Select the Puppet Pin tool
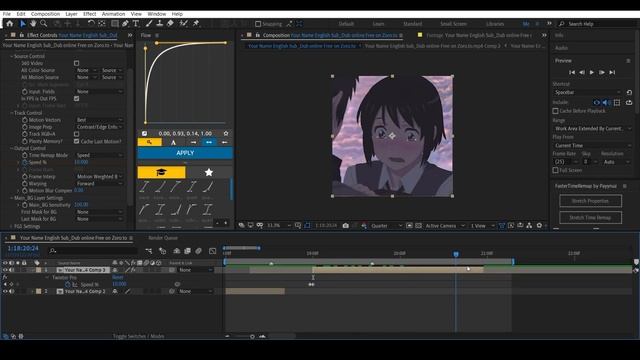 tap(196, 24)
